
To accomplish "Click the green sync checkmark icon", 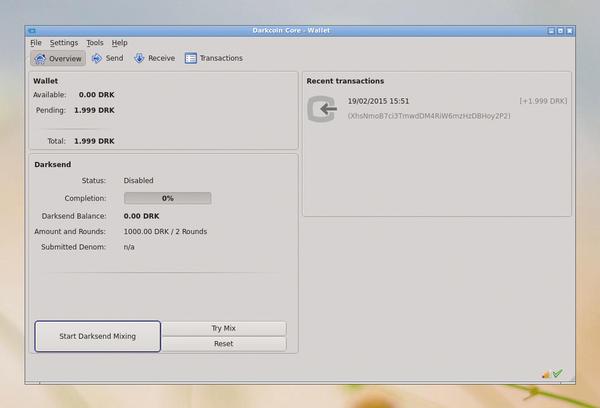I will click(558, 373).
